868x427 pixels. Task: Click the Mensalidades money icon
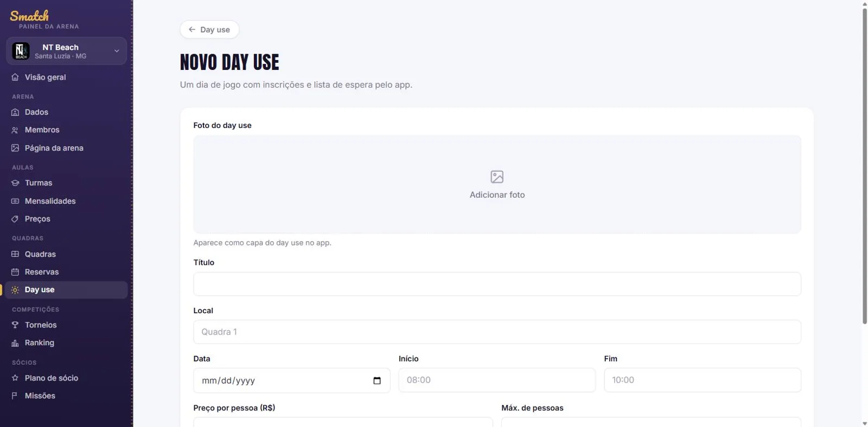coord(15,201)
